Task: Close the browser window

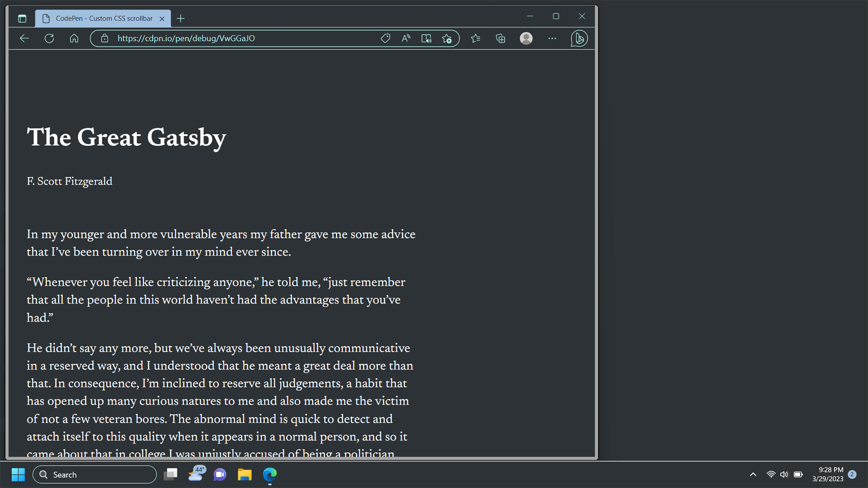Action: (x=582, y=16)
